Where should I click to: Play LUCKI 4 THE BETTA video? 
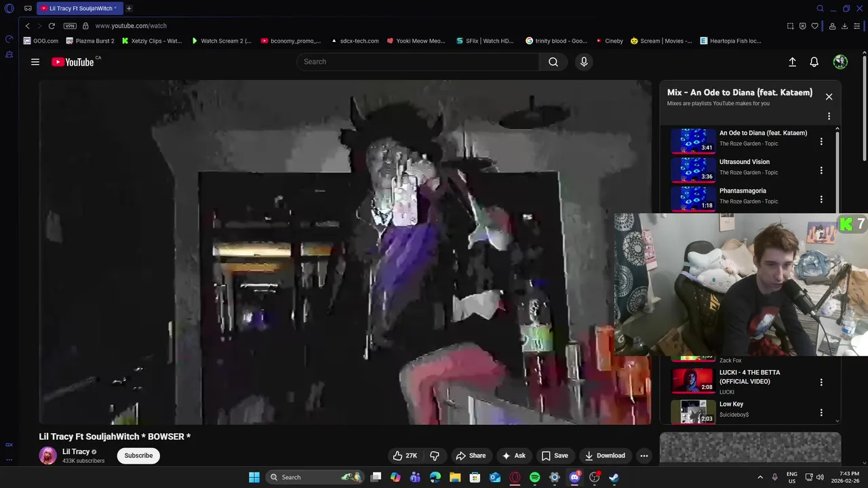pyautogui.click(x=693, y=381)
